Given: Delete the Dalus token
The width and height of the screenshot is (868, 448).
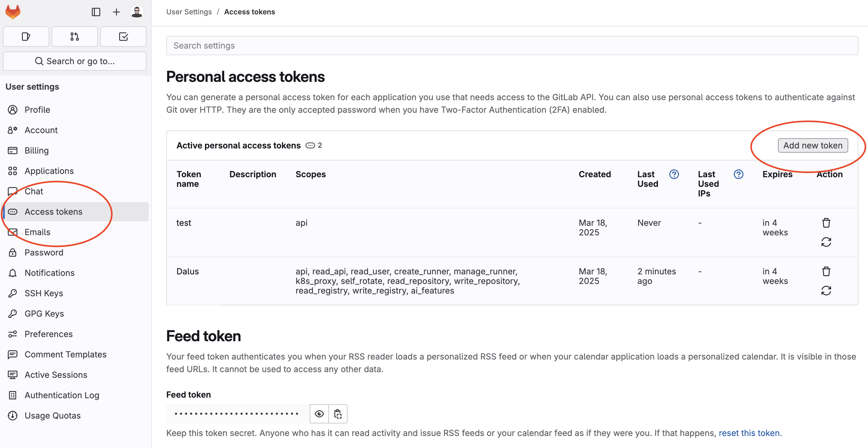Looking at the screenshot, I should click(x=826, y=271).
